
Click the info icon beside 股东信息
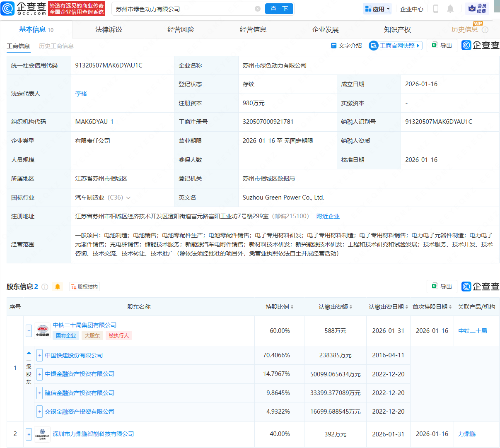45,287
